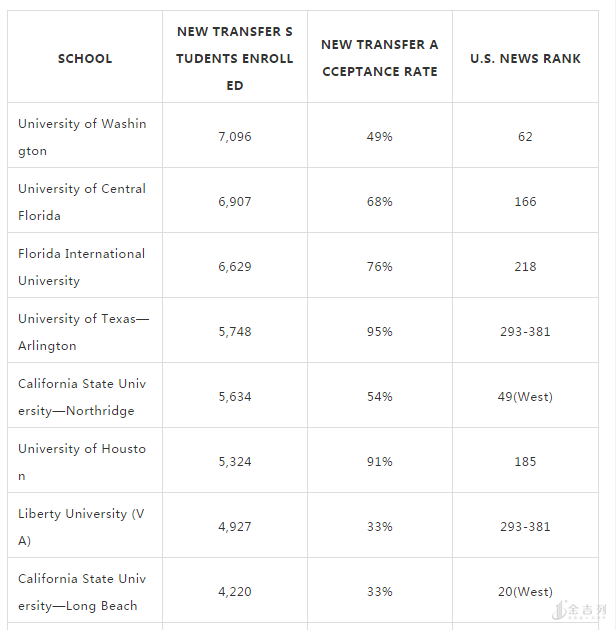Select the SCHOOL column header
This screenshot has width=616, height=630.
[x=85, y=59]
